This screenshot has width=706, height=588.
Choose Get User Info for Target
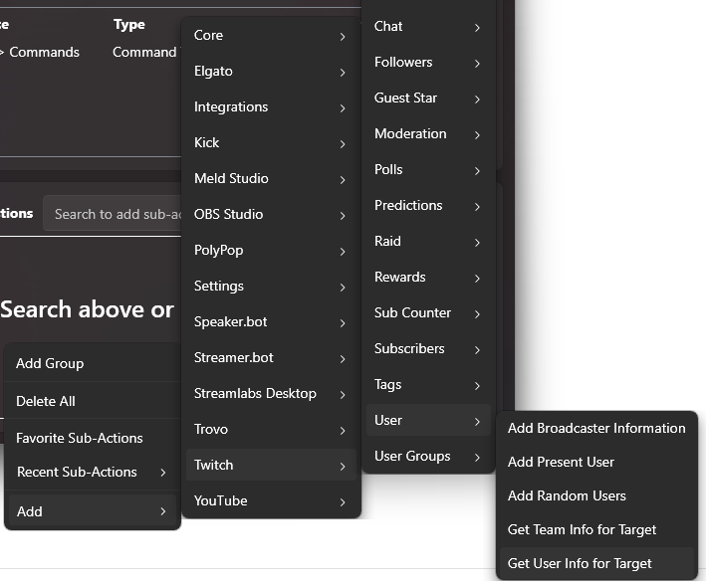tap(596, 563)
